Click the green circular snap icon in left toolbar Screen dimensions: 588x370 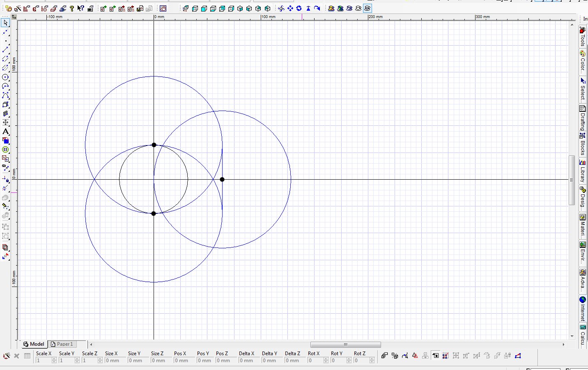5,150
